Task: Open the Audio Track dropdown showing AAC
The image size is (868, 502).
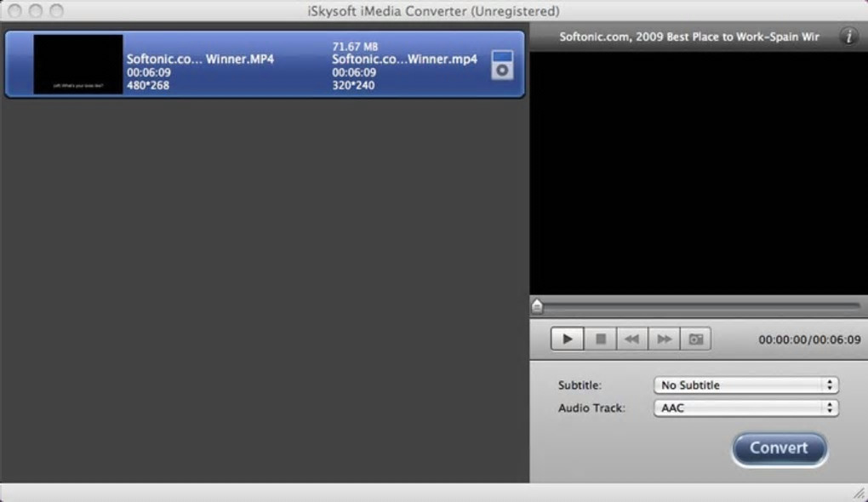Action: 745,408
